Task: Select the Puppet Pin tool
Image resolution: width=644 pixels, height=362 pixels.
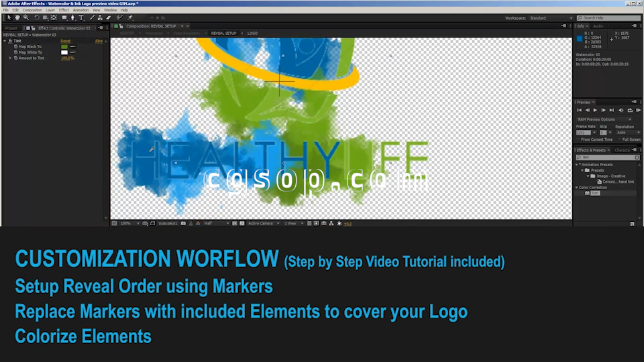Action: (130, 17)
